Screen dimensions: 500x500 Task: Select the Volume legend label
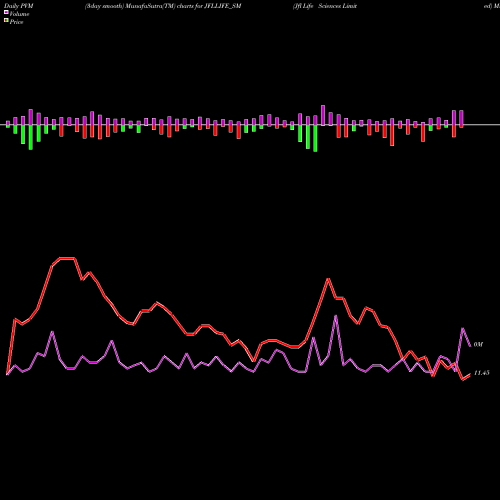pos(19,14)
